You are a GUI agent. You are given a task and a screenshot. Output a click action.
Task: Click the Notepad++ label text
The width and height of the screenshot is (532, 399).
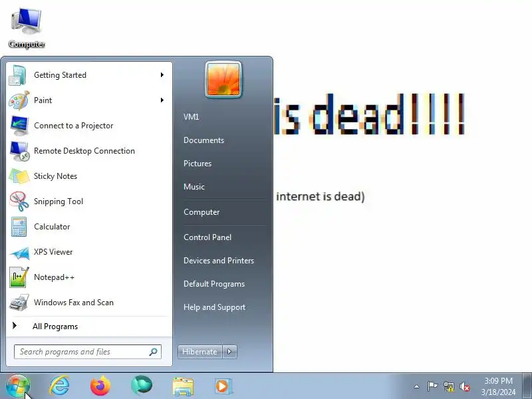(55, 277)
